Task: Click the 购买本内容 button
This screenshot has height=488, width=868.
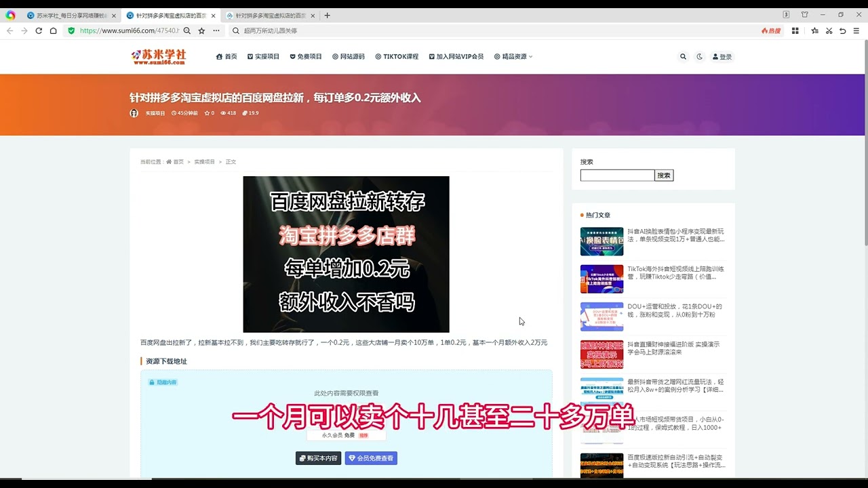Action: coord(318,458)
